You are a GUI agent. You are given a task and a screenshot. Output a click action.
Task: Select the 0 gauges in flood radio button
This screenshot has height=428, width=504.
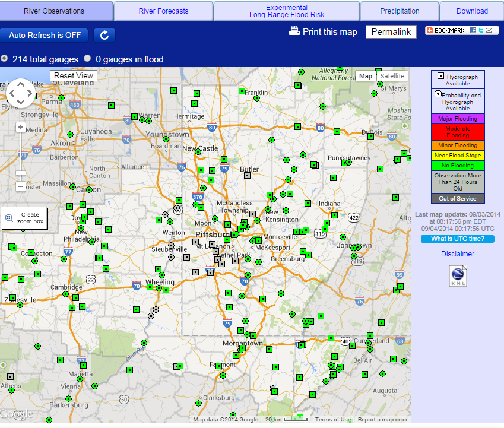click(87, 58)
